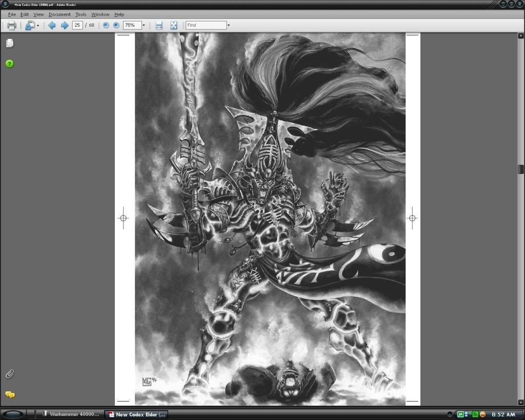Click the green How To help icon
525x420 pixels.
10,63
